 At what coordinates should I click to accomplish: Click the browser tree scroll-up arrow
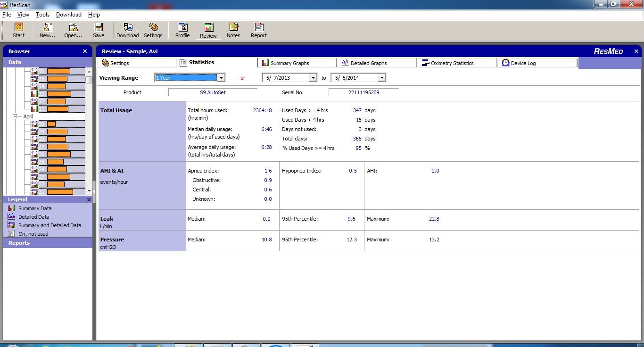tap(89, 71)
